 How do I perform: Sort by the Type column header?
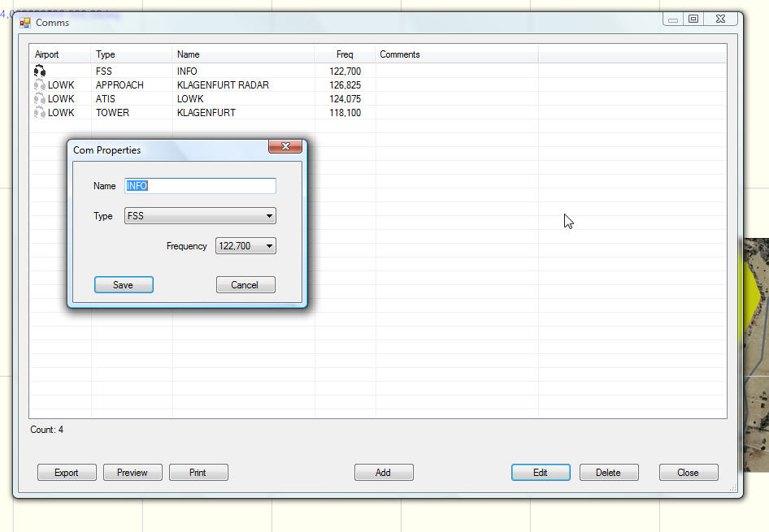132,54
